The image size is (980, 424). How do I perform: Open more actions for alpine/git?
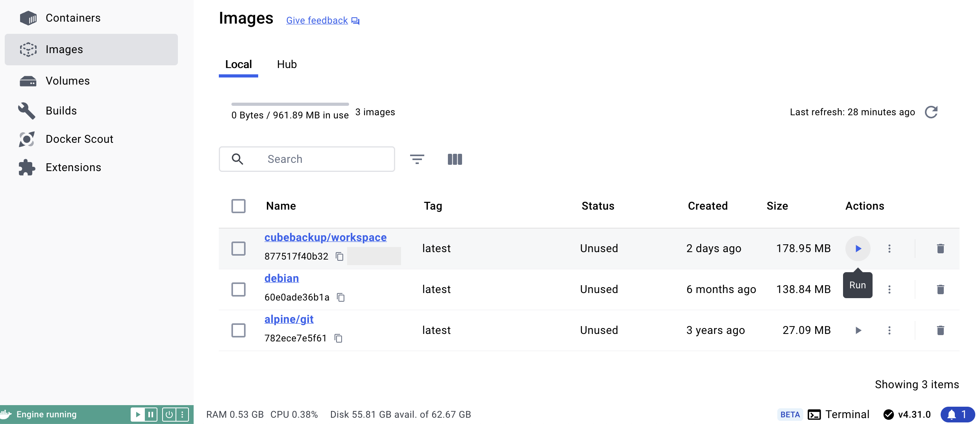pyautogui.click(x=889, y=330)
